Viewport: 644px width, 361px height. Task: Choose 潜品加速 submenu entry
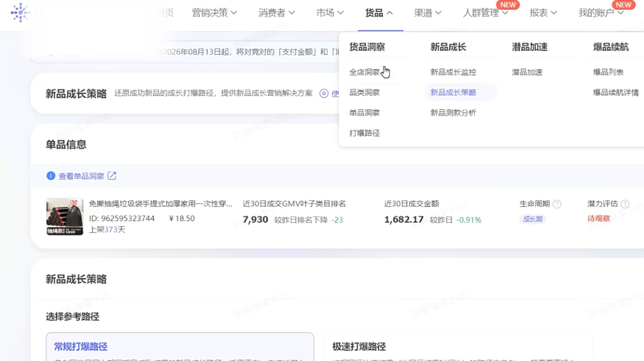tap(527, 72)
